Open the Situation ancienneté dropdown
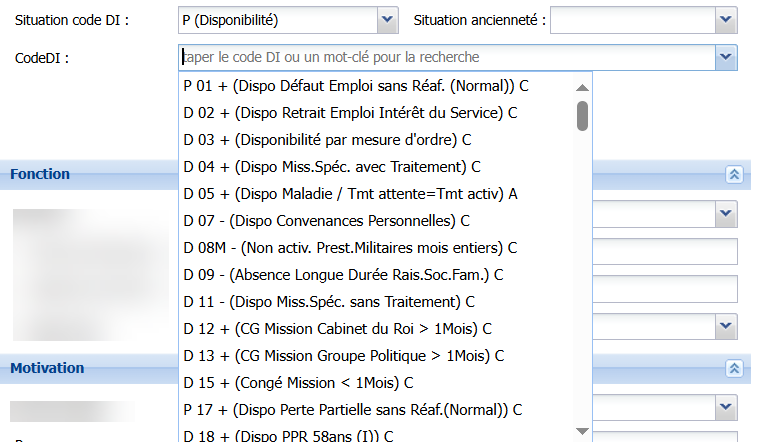 pos(727,20)
